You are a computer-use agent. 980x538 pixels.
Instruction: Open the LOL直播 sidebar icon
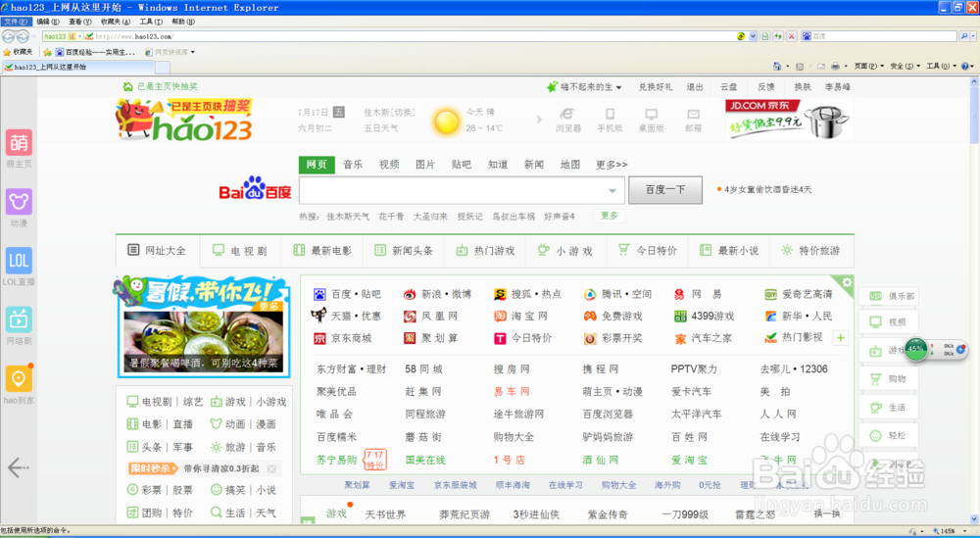click(19, 261)
